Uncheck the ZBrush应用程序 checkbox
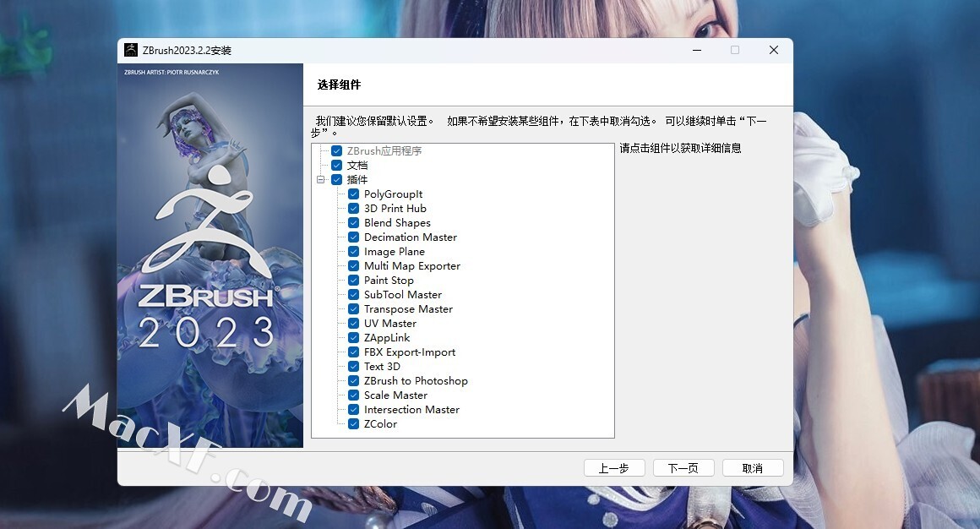980x529 pixels. pyautogui.click(x=337, y=150)
